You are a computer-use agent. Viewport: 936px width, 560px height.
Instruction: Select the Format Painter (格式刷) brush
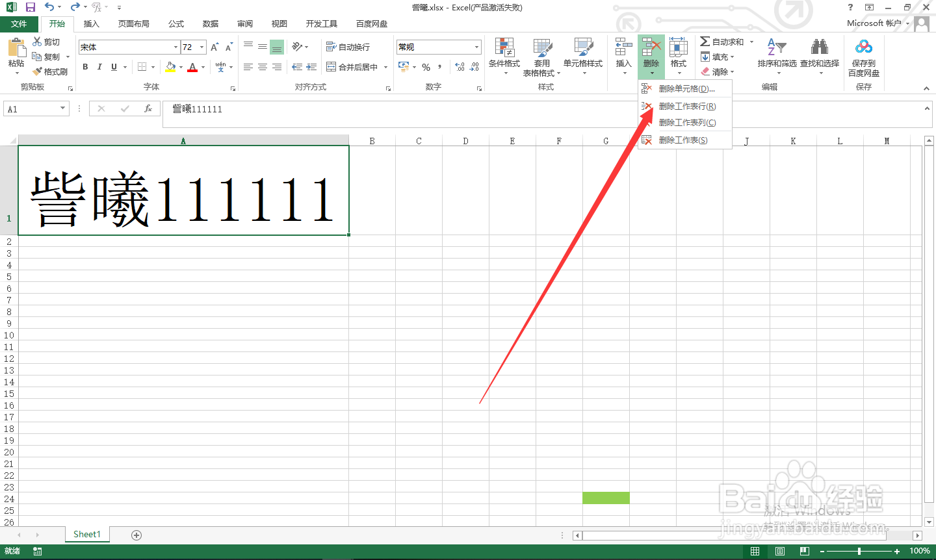(x=37, y=71)
